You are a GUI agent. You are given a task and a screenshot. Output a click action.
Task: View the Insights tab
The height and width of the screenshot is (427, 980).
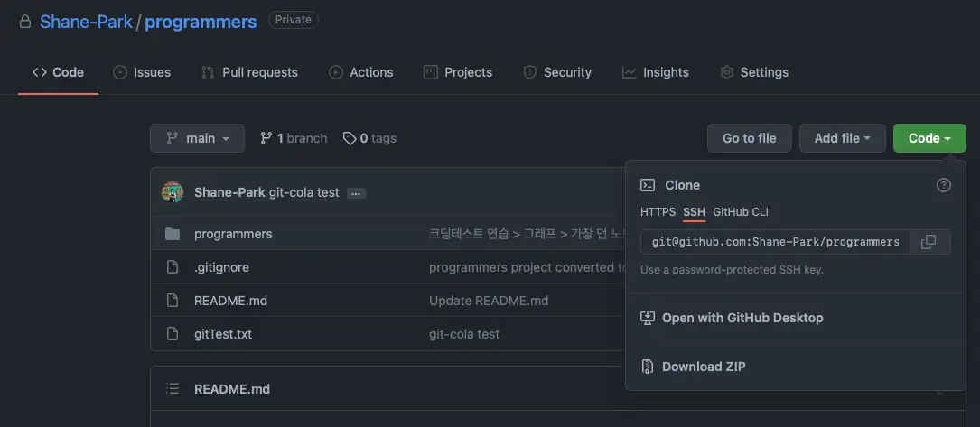click(655, 72)
